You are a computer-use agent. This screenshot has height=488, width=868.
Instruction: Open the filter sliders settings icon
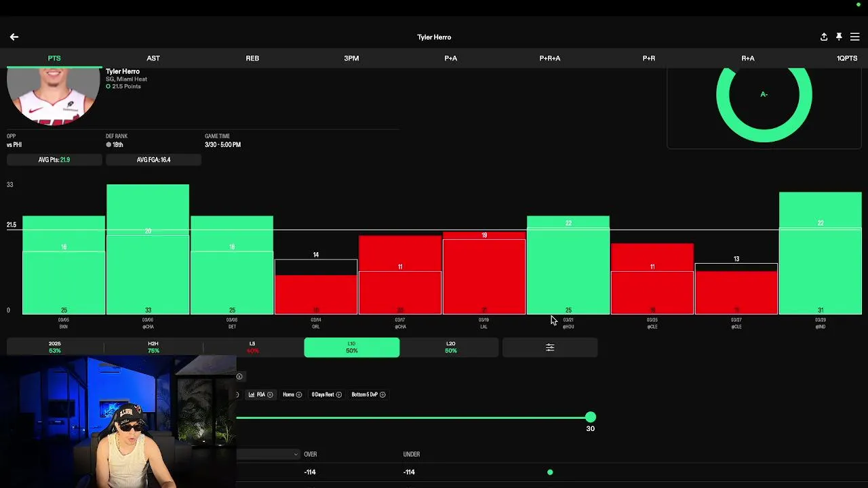point(550,348)
